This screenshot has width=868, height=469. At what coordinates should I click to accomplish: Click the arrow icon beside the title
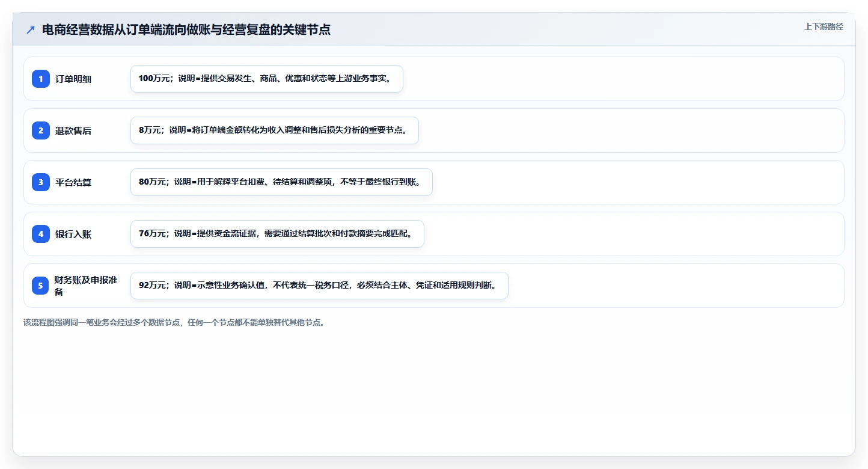(x=31, y=29)
